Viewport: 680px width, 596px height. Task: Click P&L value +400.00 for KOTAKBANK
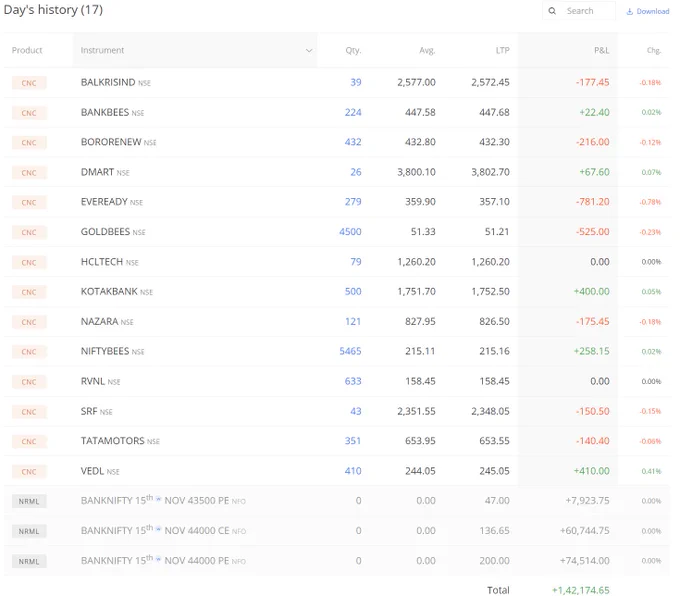(592, 291)
